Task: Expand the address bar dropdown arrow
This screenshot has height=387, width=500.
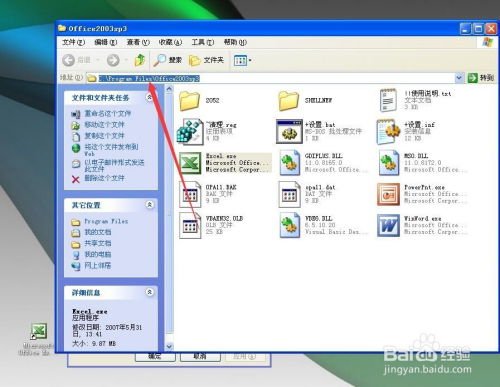Action: pos(459,78)
